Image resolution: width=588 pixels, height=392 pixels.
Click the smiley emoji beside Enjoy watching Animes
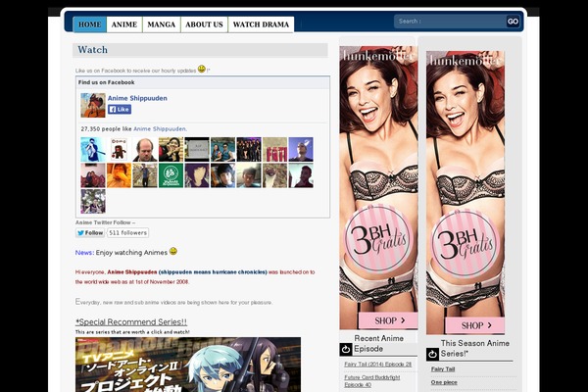tap(173, 252)
